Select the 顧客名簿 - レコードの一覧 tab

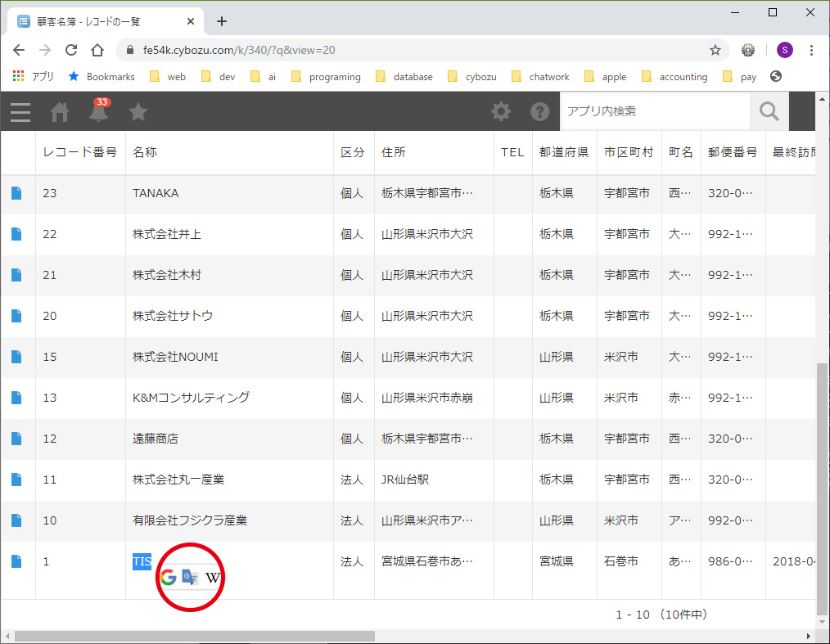(x=106, y=22)
